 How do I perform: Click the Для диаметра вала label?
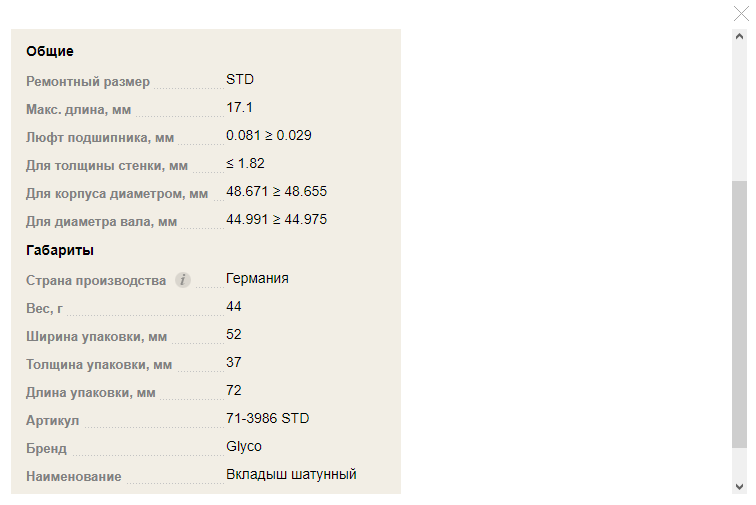[x=101, y=221]
